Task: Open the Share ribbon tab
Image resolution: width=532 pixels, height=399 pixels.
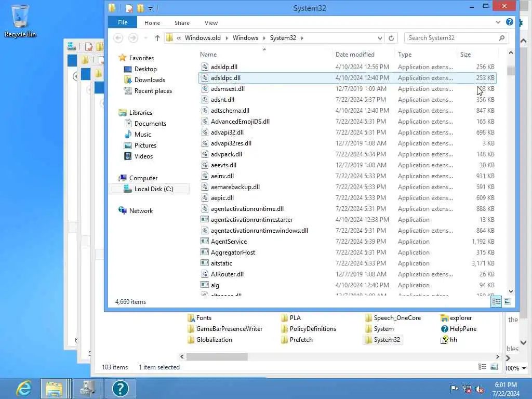Action: [182, 23]
